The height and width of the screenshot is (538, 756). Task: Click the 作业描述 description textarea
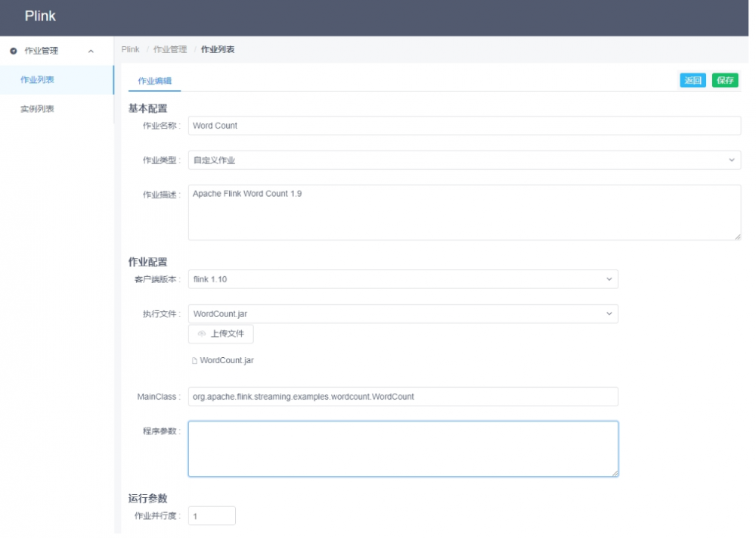[464, 212]
